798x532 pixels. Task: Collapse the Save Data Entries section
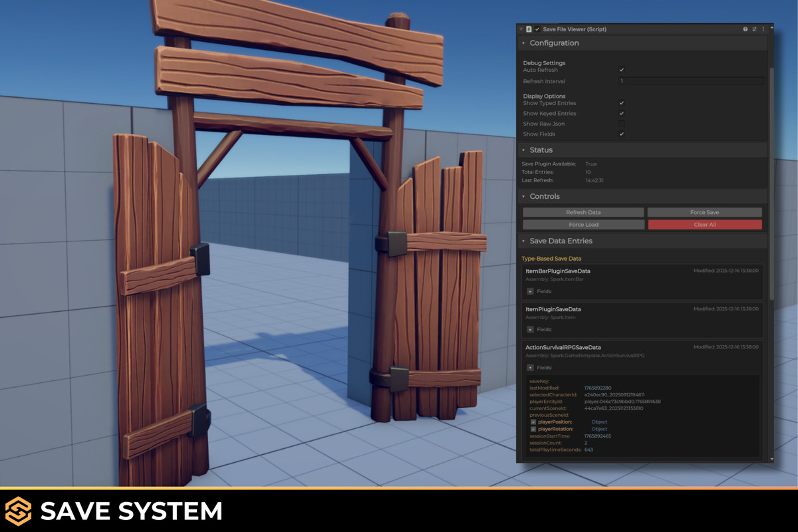524,241
